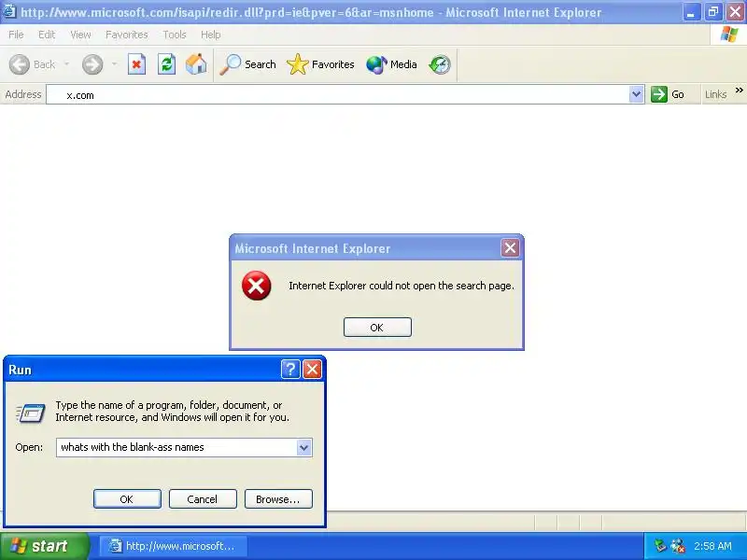The width and height of the screenshot is (747, 560).
Task: Open the View menu
Action: coord(80,35)
